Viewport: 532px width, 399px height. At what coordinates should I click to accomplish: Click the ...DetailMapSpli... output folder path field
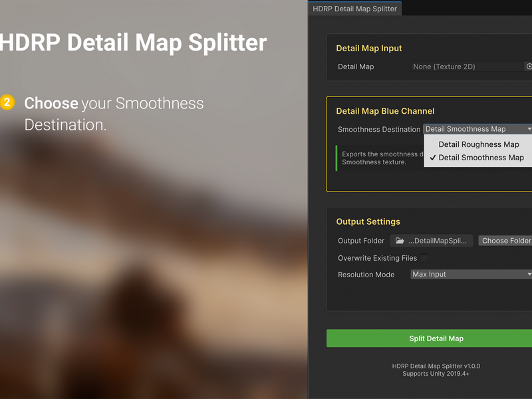[x=431, y=241]
